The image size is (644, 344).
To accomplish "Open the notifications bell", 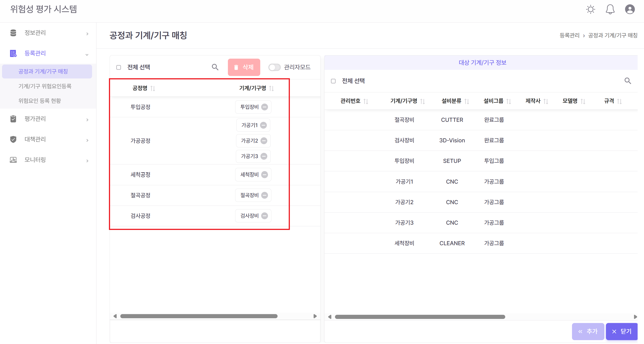I will point(610,9).
